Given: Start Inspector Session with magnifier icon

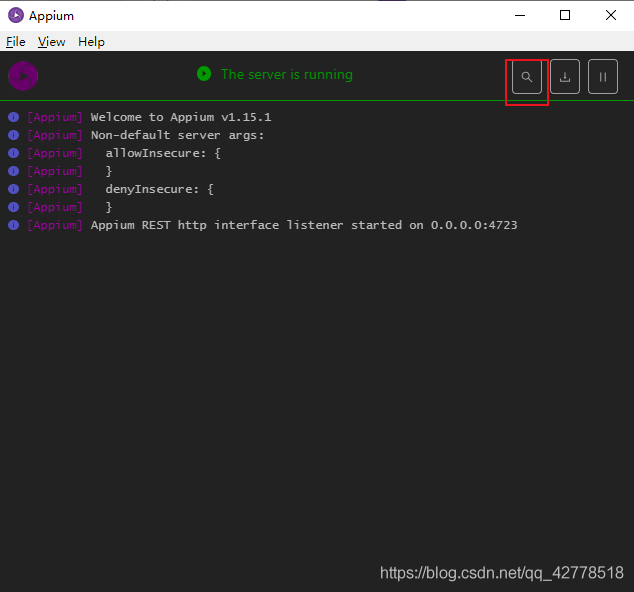Looking at the screenshot, I should click(x=526, y=76).
